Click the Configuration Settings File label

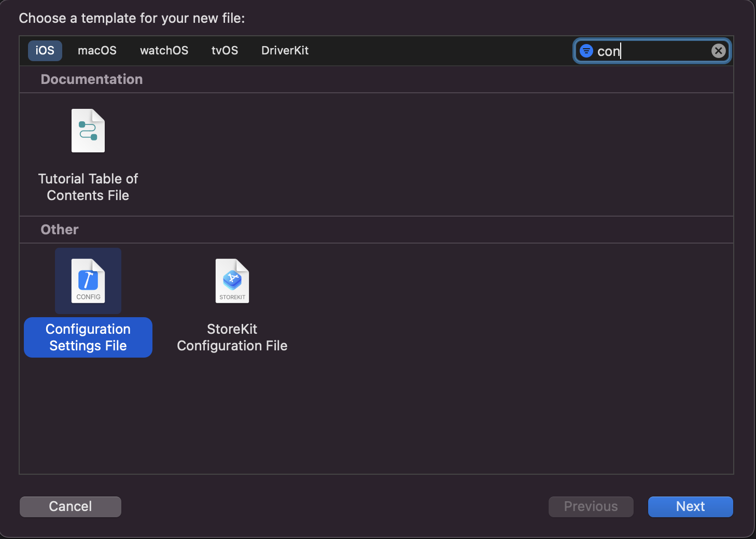tap(88, 337)
